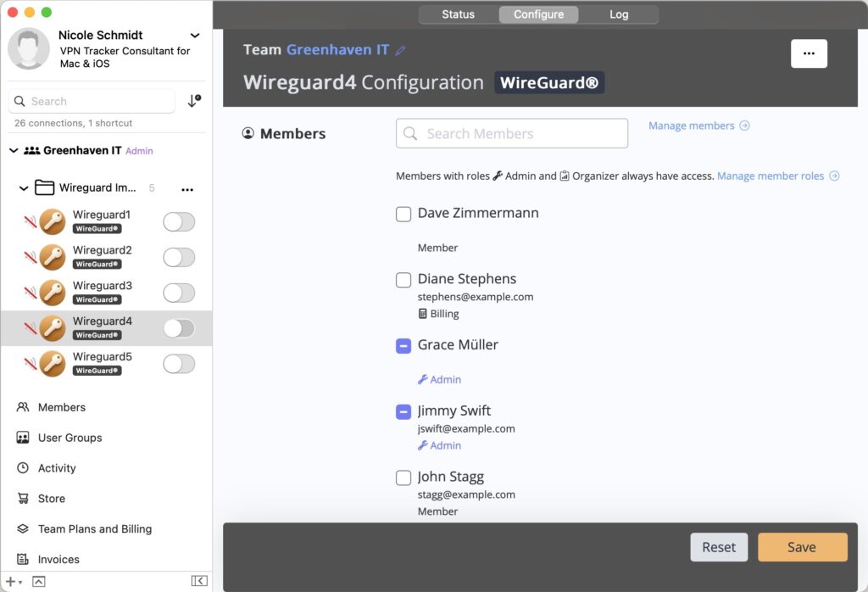This screenshot has height=592, width=868.
Task: Click the Grace Müller access checkbox
Action: [x=403, y=346]
